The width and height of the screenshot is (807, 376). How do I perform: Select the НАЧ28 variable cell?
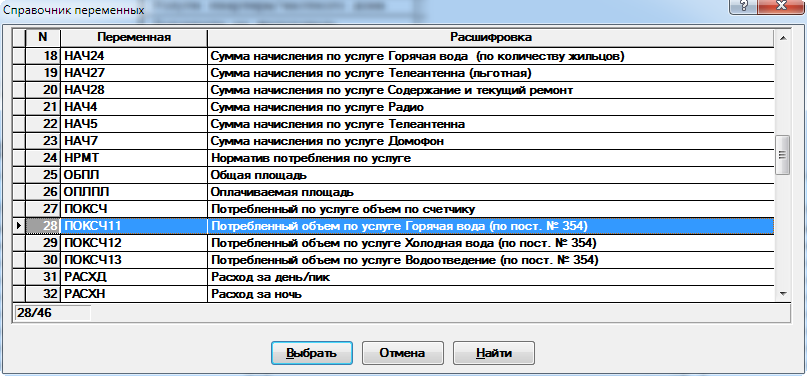[134, 91]
